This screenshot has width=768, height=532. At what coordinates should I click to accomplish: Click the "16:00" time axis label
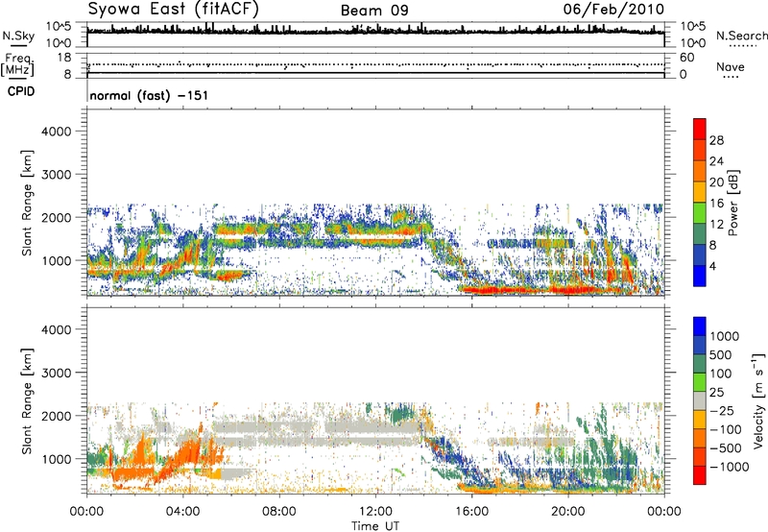471,512
